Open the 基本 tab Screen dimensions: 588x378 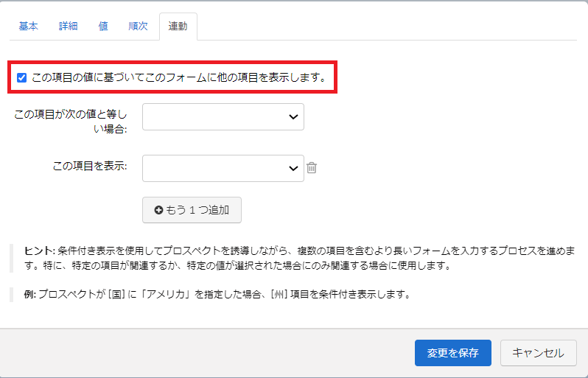point(29,27)
